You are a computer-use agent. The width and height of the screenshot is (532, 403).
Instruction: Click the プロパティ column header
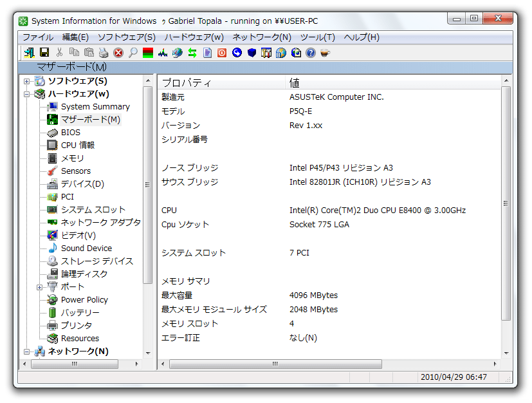pyautogui.click(x=221, y=82)
